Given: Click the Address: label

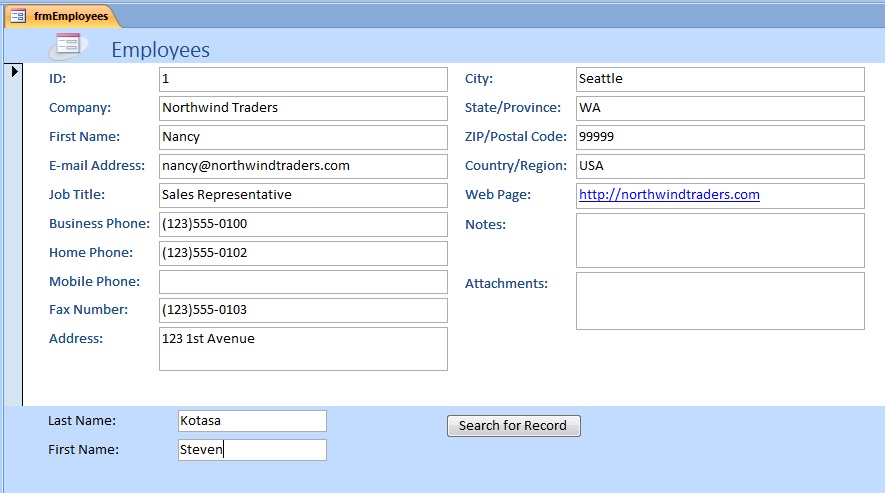Looking at the screenshot, I should (x=76, y=338).
